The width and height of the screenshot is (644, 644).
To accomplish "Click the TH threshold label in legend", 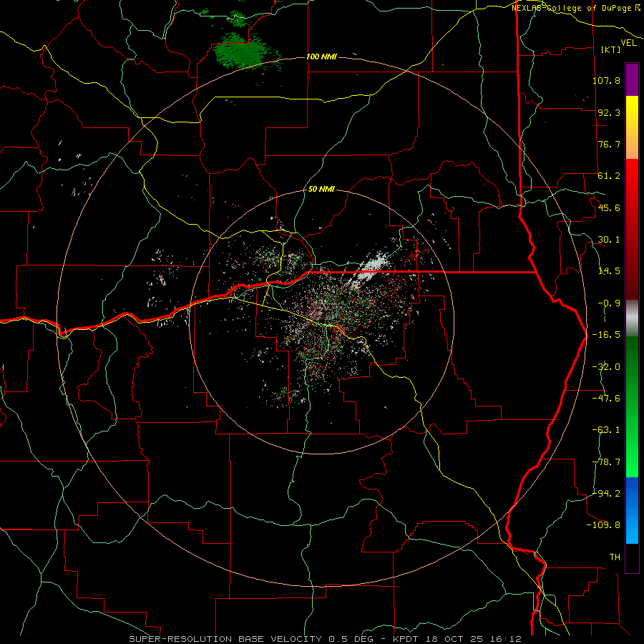I will (615, 557).
